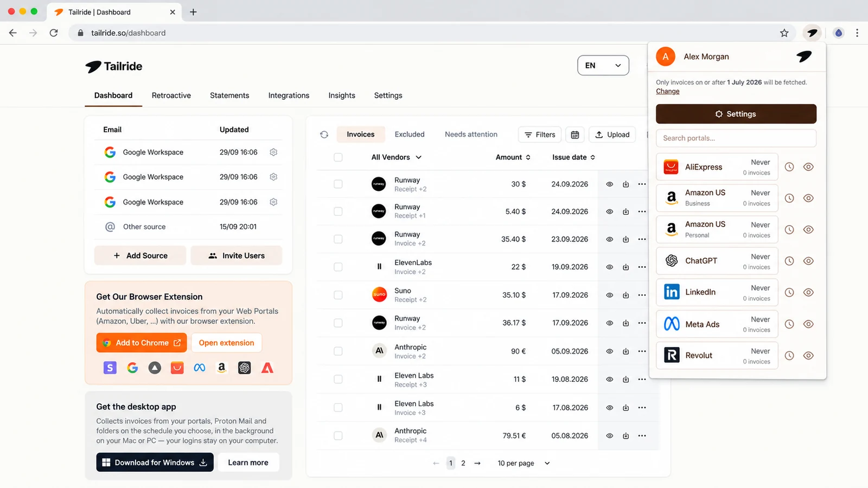Check the Anthropic 79.51 € row checkbox

(338, 435)
